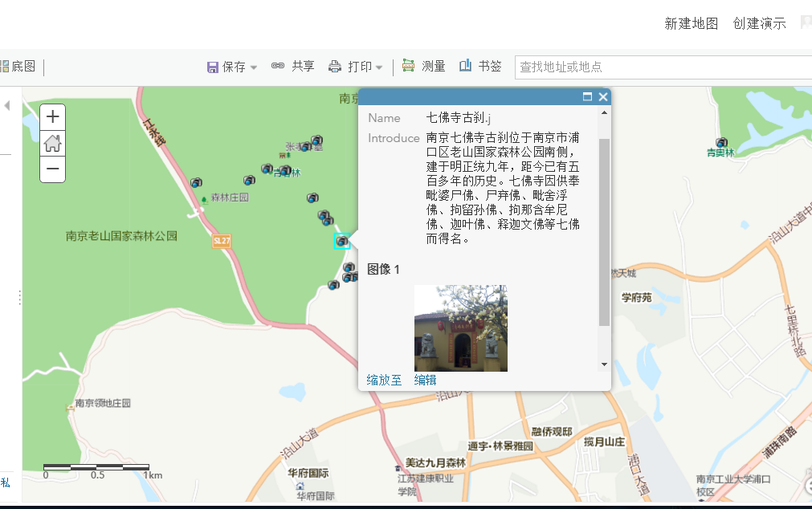Image resolution: width=812 pixels, height=509 pixels.
Task: Click camera marker left of 森林庄园
Action: tap(196, 182)
